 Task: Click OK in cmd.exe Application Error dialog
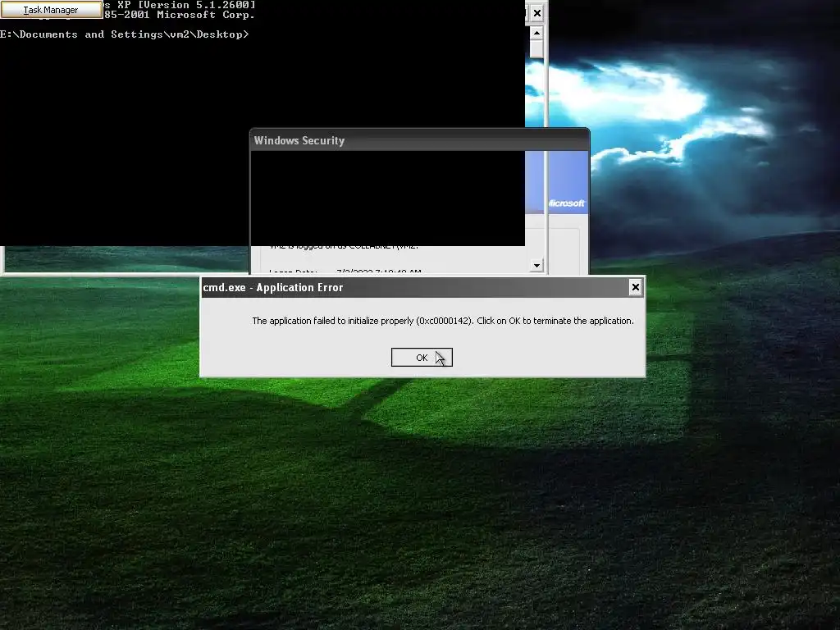pos(422,358)
